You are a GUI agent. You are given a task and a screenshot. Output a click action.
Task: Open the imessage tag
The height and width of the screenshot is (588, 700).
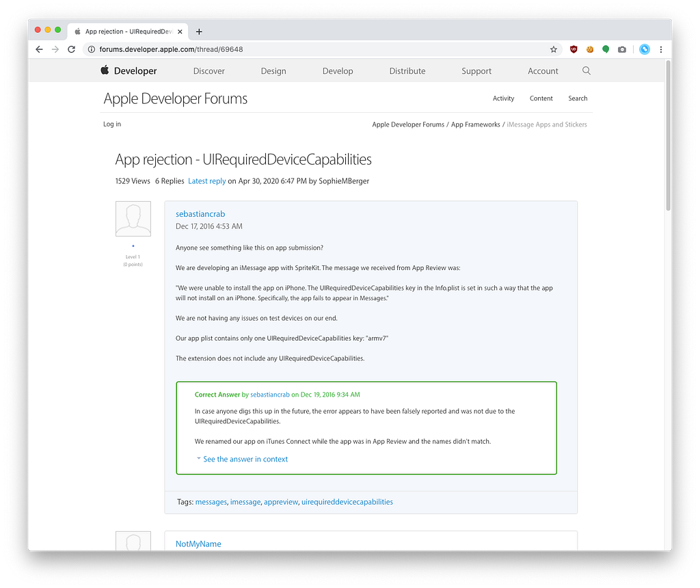coord(245,502)
